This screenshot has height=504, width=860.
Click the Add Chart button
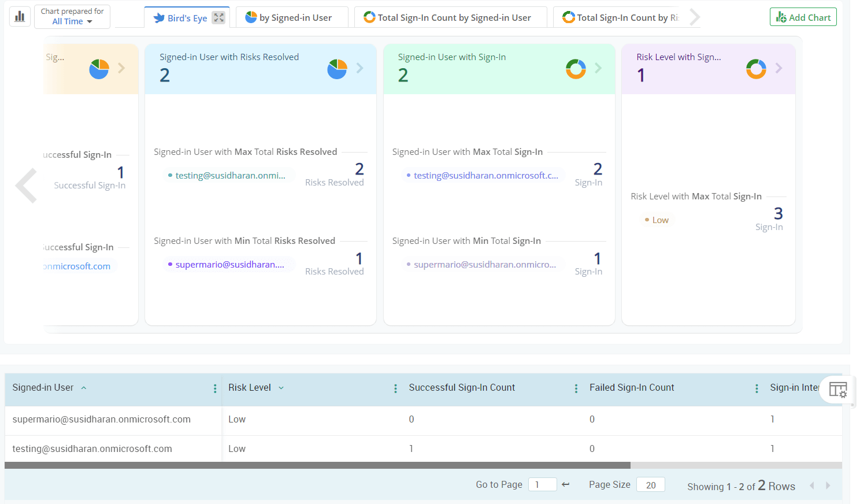coord(803,17)
